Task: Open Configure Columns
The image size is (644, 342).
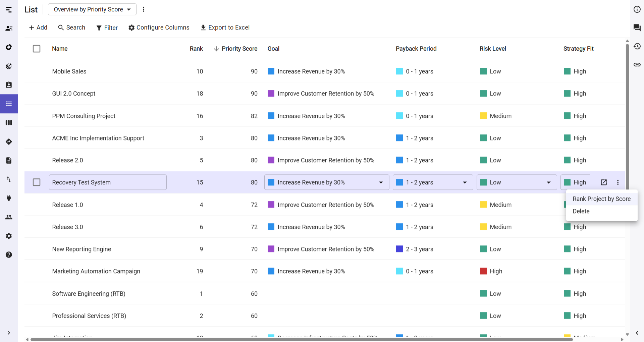Action: pyautogui.click(x=159, y=27)
